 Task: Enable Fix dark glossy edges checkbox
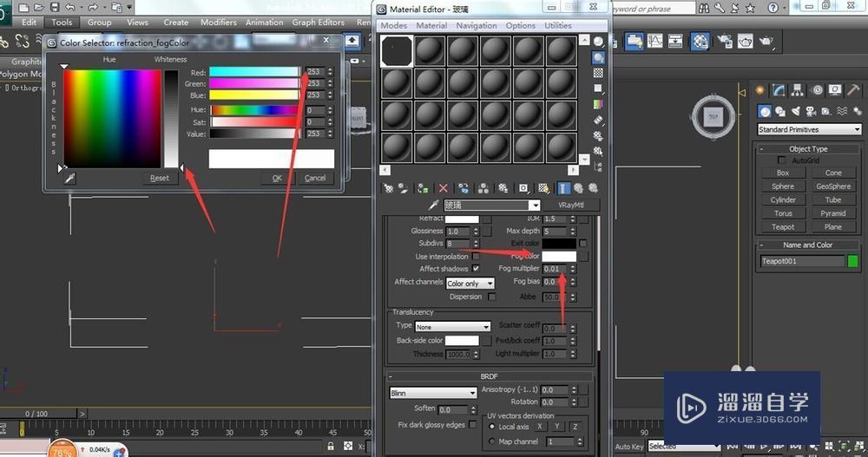click(x=472, y=424)
